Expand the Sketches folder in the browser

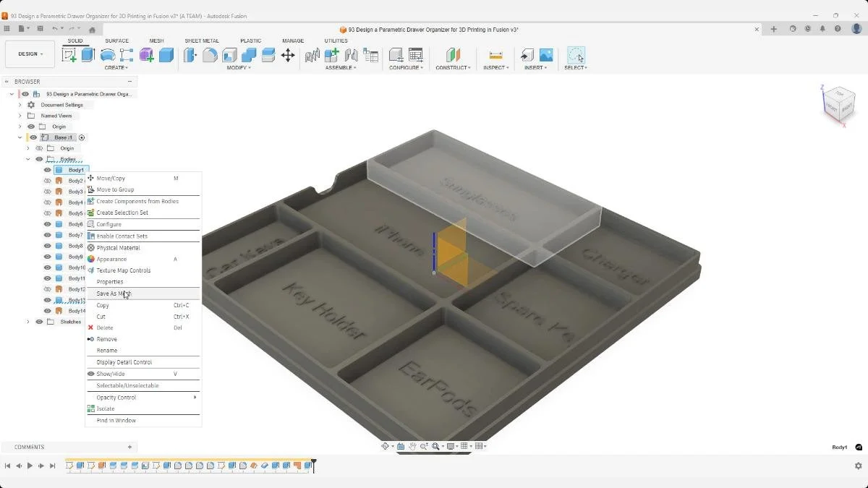[x=27, y=322]
